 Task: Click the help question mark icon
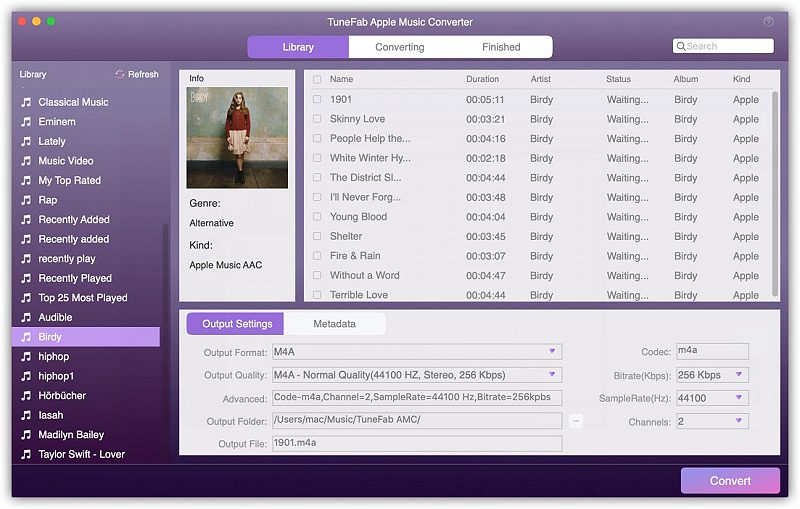(768, 21)
